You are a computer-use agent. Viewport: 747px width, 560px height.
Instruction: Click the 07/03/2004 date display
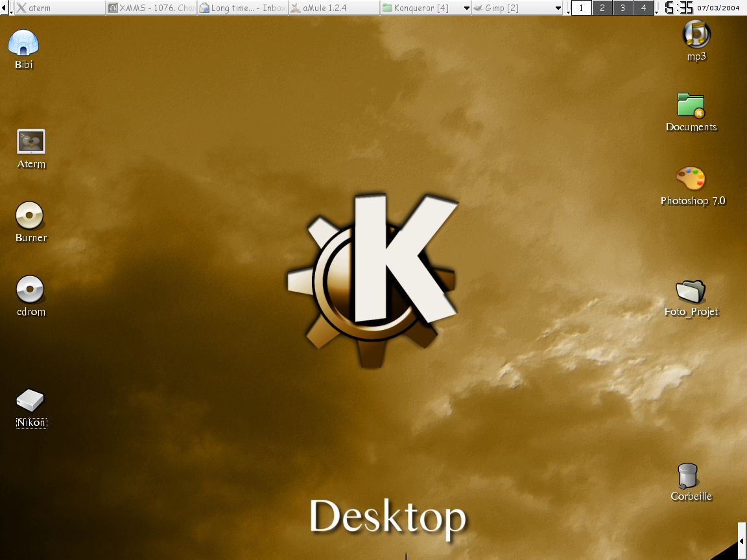pos(718,8)
